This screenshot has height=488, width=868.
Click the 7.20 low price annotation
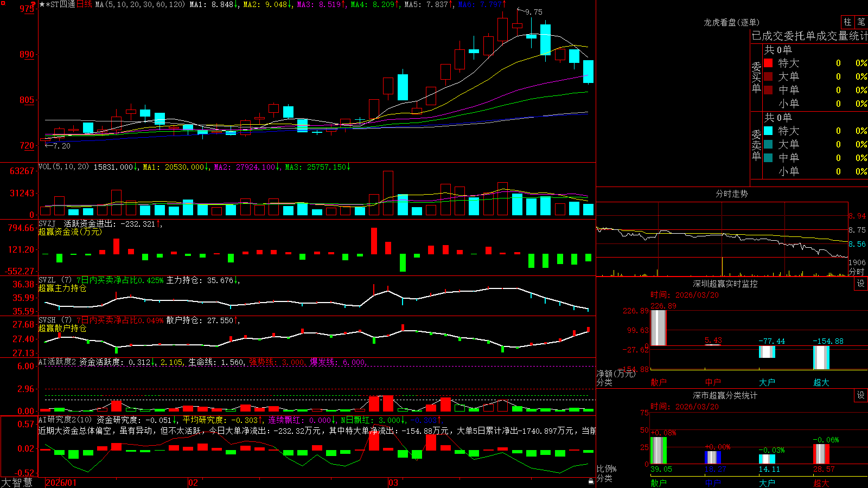pyautogui.click(x=62, y=146)
